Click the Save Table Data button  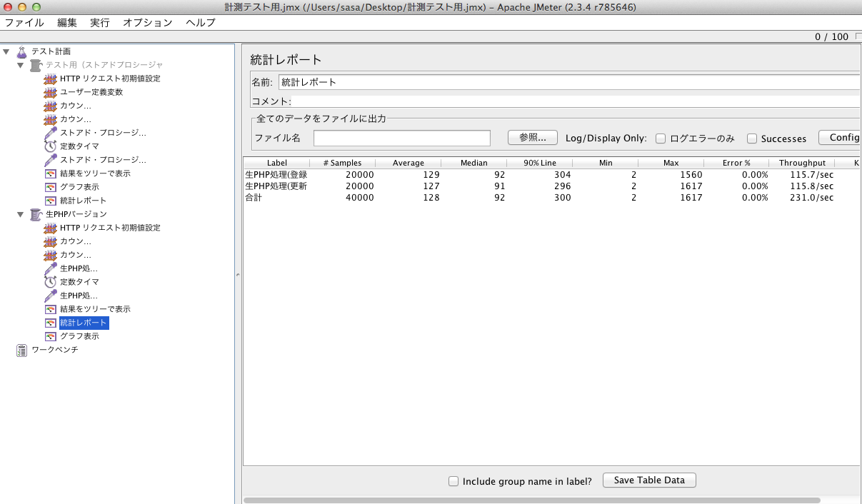coord(649,480)
